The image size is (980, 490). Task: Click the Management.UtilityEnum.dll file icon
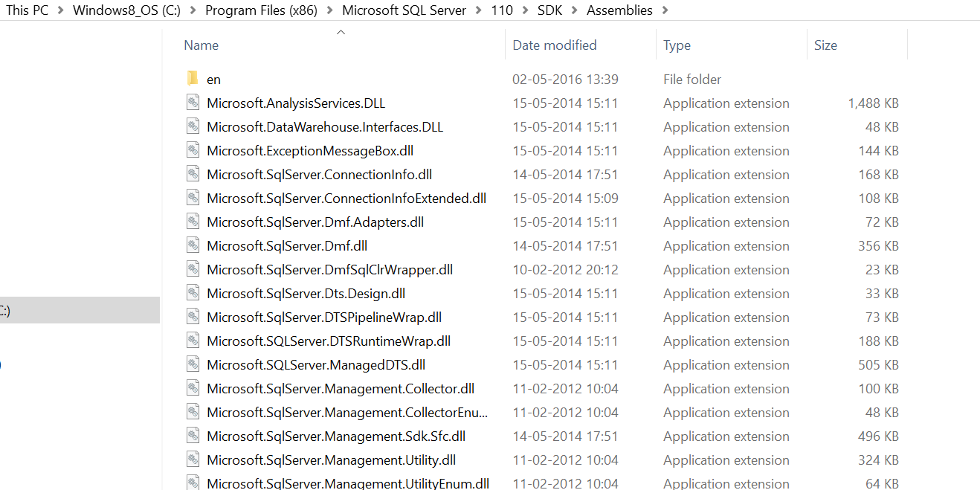click(x=193, y=483)
